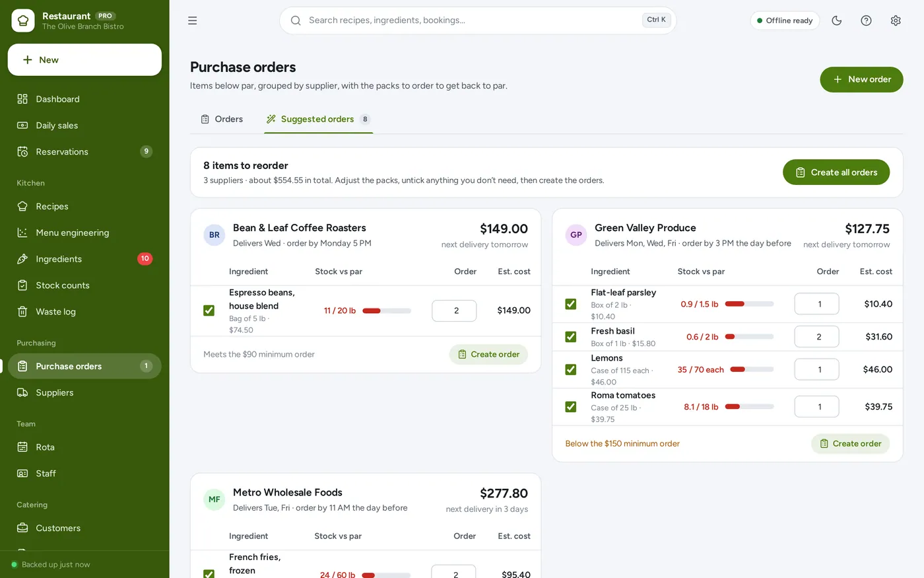Open the help question mark icon
Viewport: 924px width, 578px height.
[867, 20]
